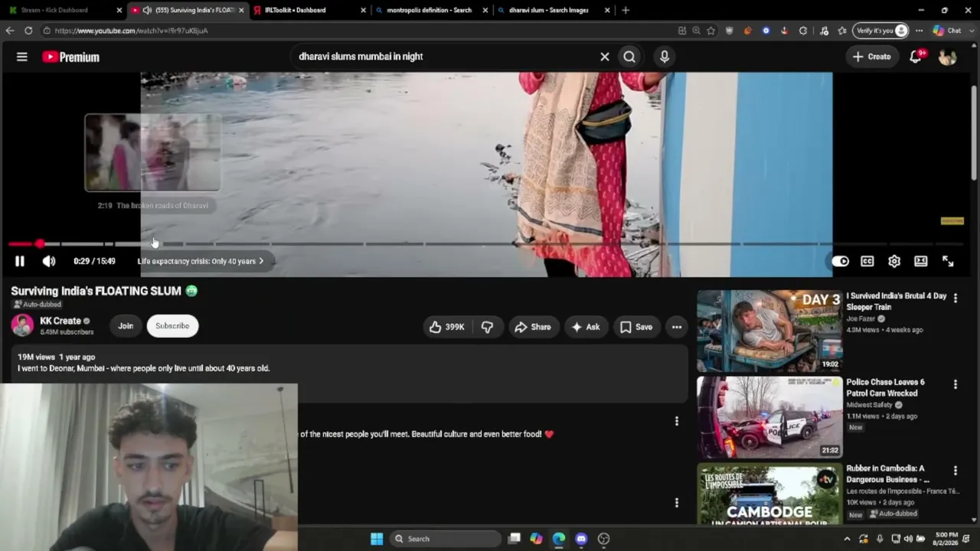Switch to the Kick Dashboard tab
980x551 pixels.
tap(65, 10)
